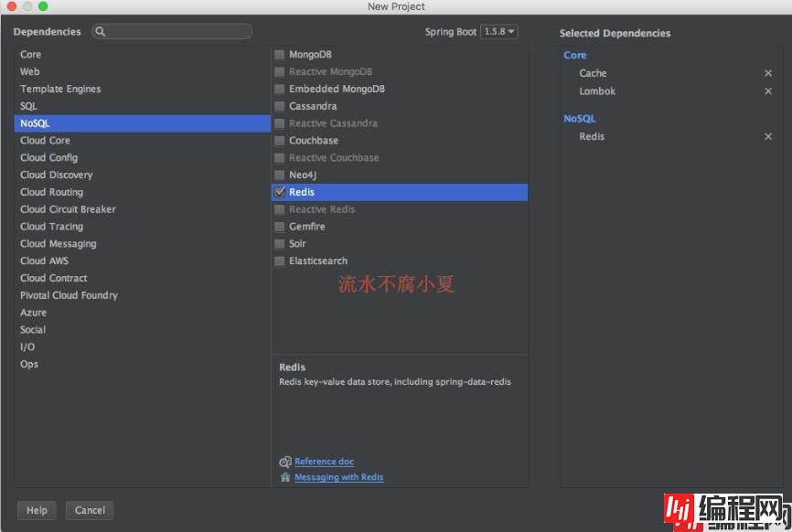Remove Cache from selected dependencies

pyautogui.click(x=768, y=73)
